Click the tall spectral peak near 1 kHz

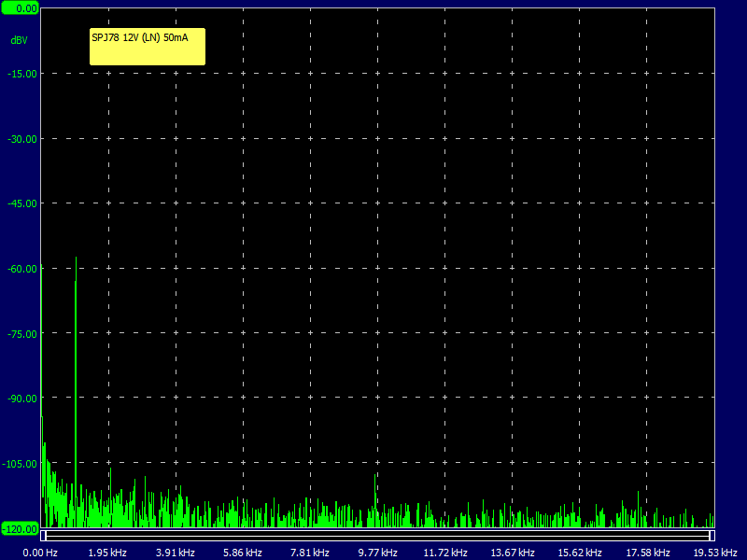(76, 392)
